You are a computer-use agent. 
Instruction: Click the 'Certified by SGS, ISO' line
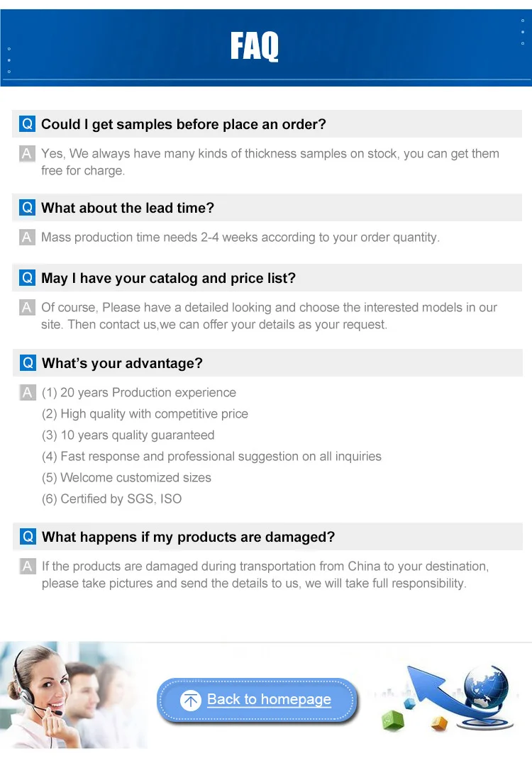pyautogui.click(x=111, y=499)
